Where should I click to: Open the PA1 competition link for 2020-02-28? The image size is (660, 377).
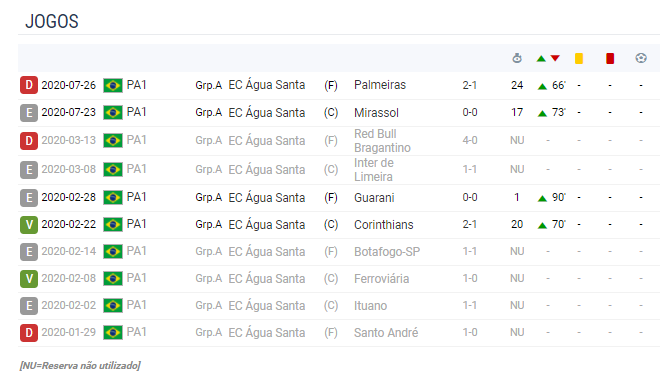136,197
